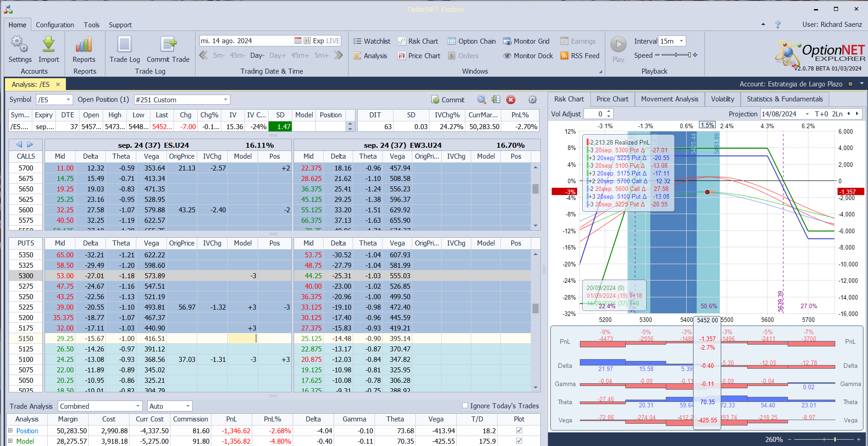Click the 5150 put Pos input cell
This screenshot has width=868, height=446.
[274, 338]
